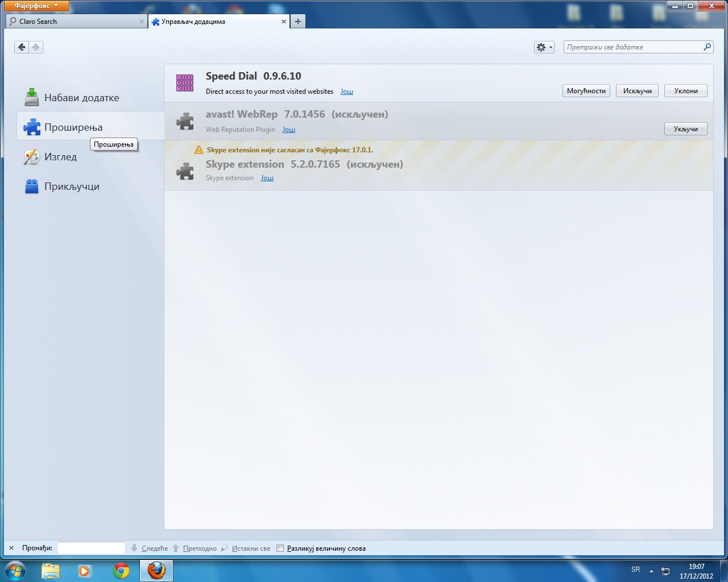The width and height of the screenshot is (728, 582).
Task: Click the magnifier icon in add-on search
Action: (707, 47)
